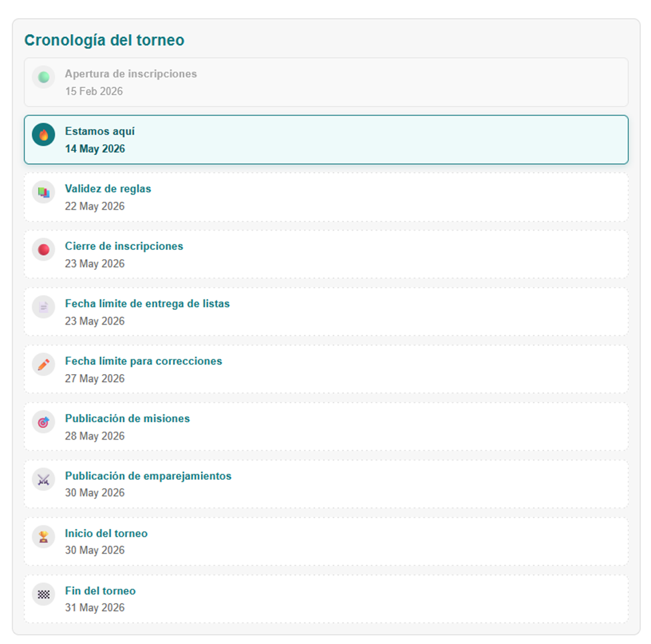This screenshot has width=651, height=644.
Task: Select Fecha límite para correcciones title
Action: pyautogui.click(x=144, y=361)
